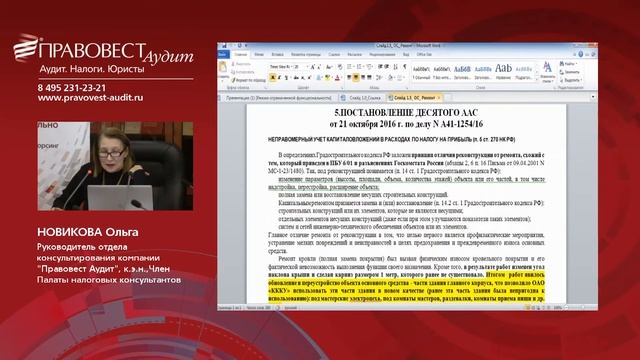The image size is (640, 360).
Task: Apply the Без интервала style
Action: (x=442, y=72)
